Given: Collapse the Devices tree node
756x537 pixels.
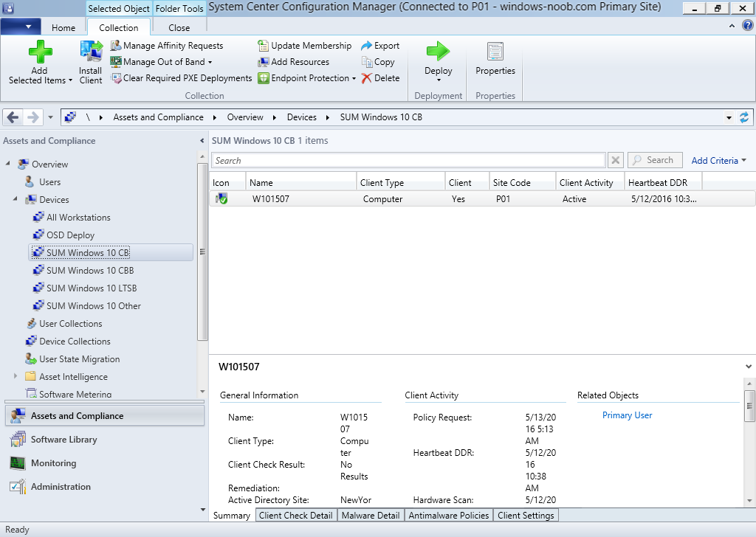Looking at the screenshot, I should (16, 199).
